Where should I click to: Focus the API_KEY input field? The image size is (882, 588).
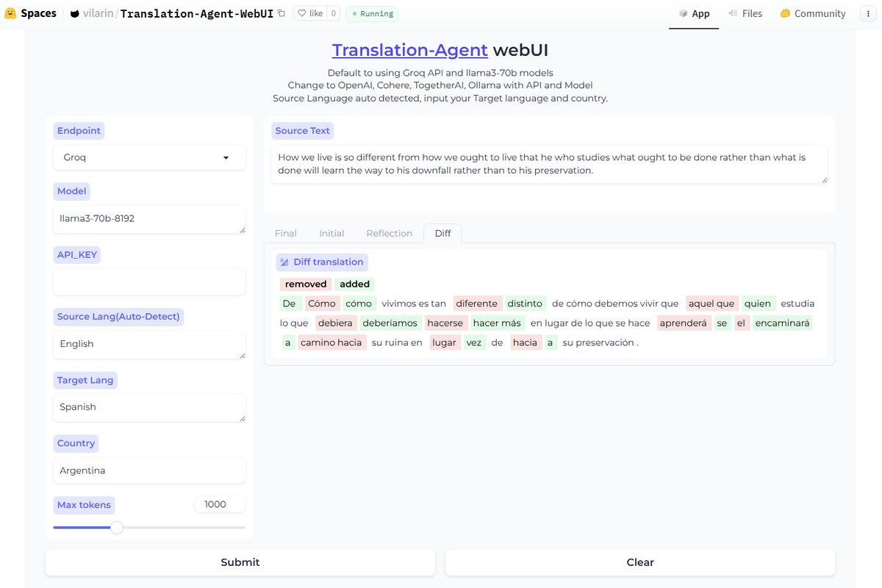tap(149, 282)
